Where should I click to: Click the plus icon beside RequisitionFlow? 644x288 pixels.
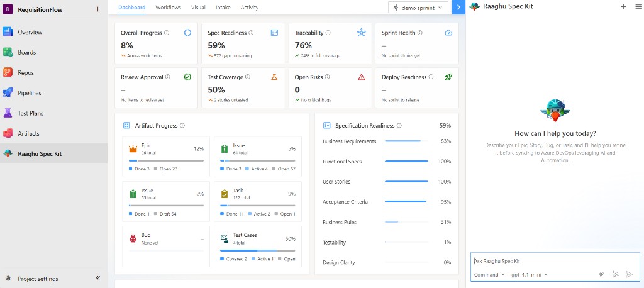pyautogui.click(x=97, y=9)
